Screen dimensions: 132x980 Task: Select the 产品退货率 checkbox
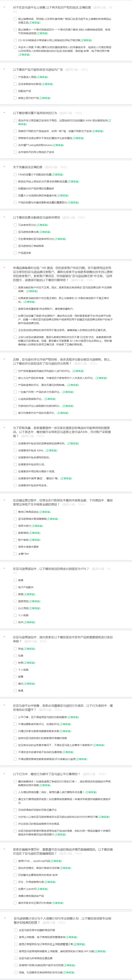(x=16, y=253)
